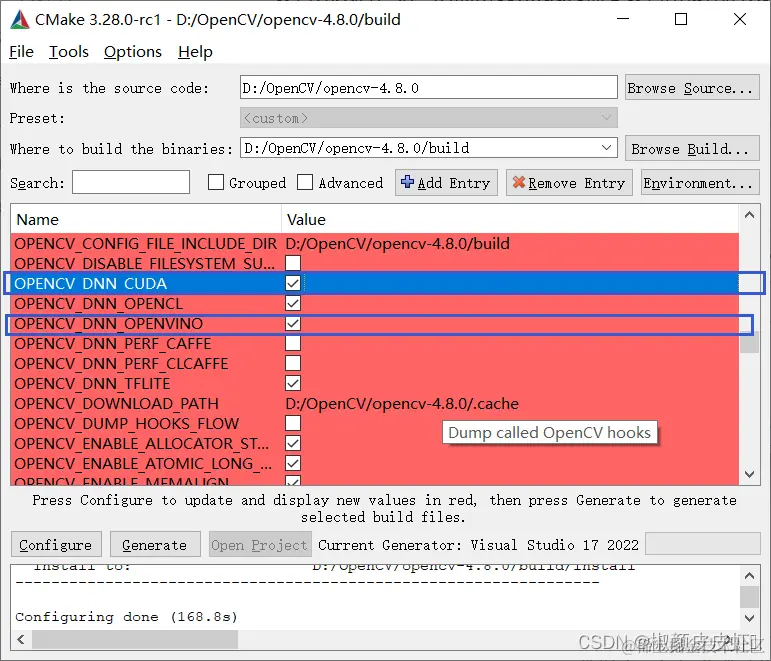This screenshot has width=771, height=661.
Task: Open the Preset custom dropdown
Action: click(x=429, y=118)
